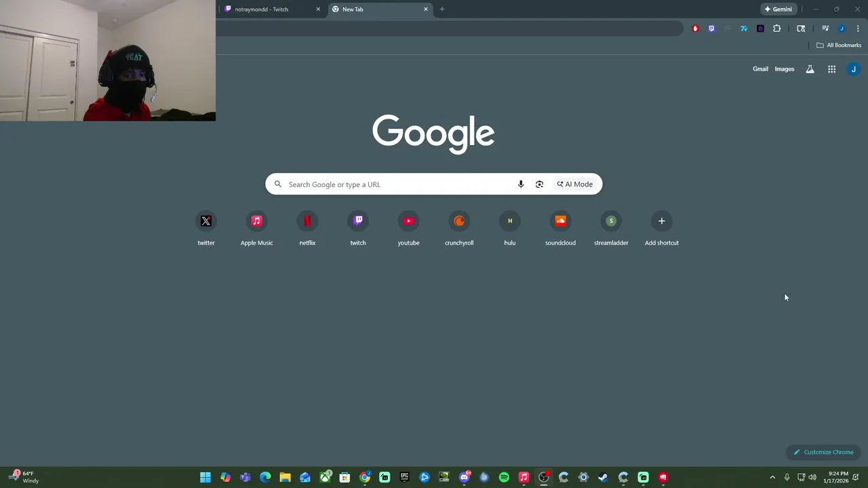Click the magnifier icon in the search box
Screen dimensions: 868x488
coord(278,184)
